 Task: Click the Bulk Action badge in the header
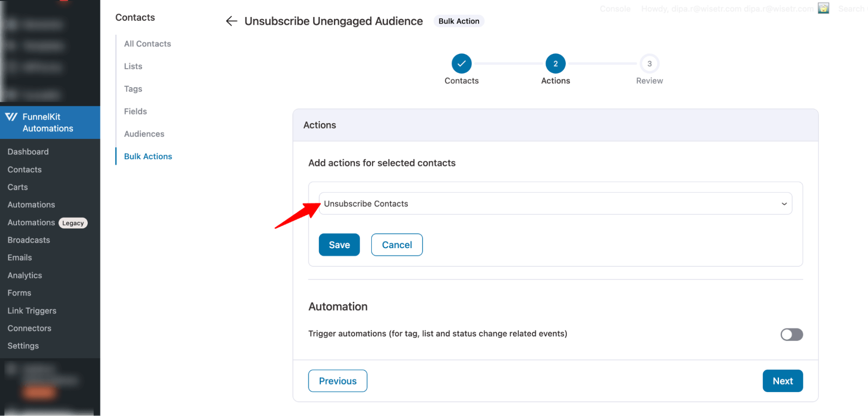point(459,21)
